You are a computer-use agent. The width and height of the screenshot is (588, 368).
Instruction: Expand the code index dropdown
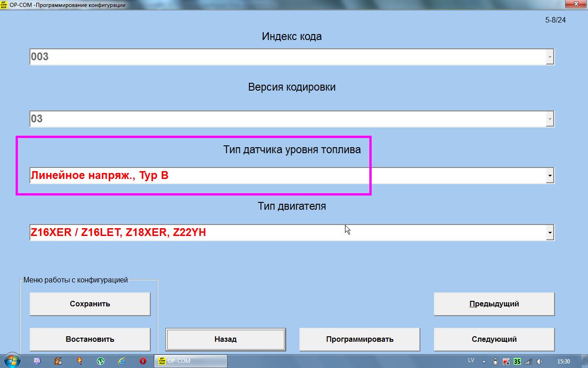(549, 57)
